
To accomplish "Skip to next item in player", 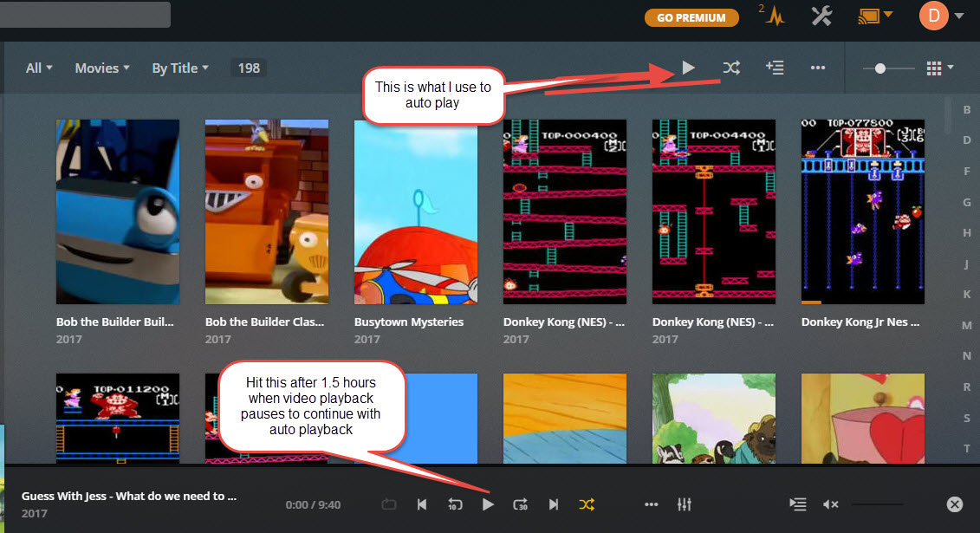I will point(553,504).
